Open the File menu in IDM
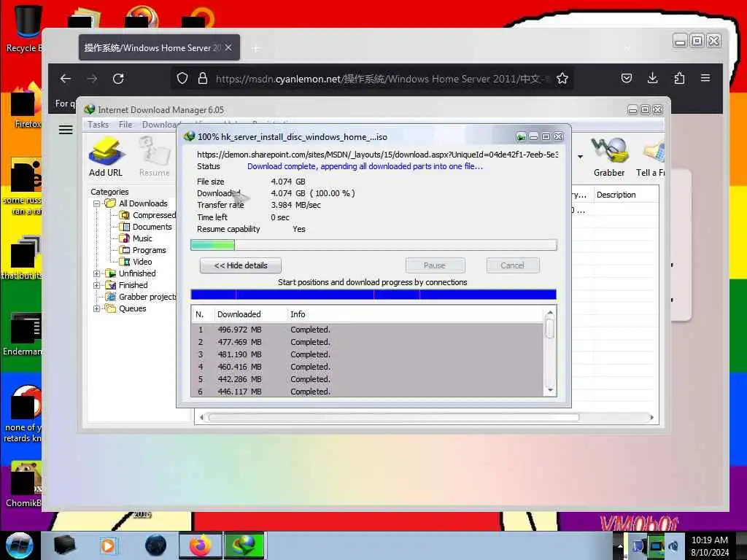 125,125
